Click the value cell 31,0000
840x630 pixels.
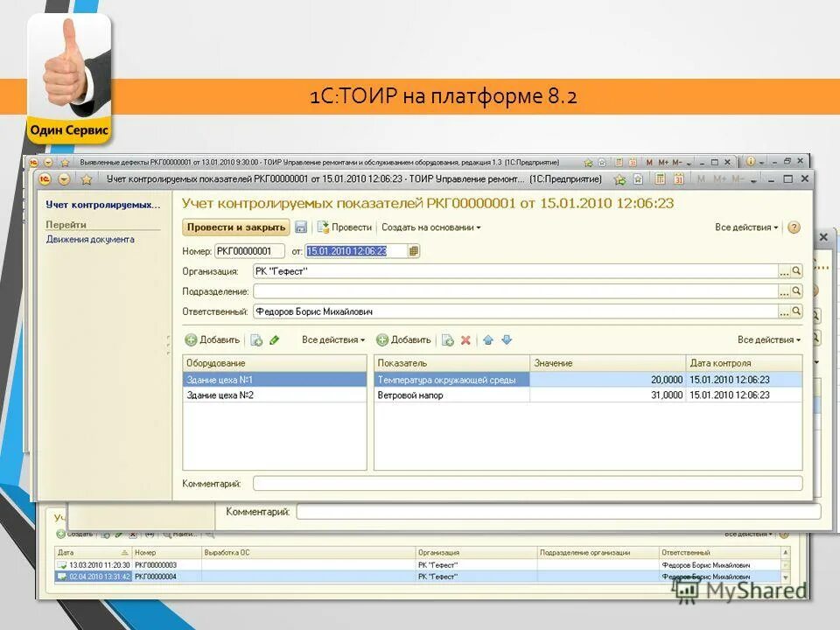[x=608, y=395]
